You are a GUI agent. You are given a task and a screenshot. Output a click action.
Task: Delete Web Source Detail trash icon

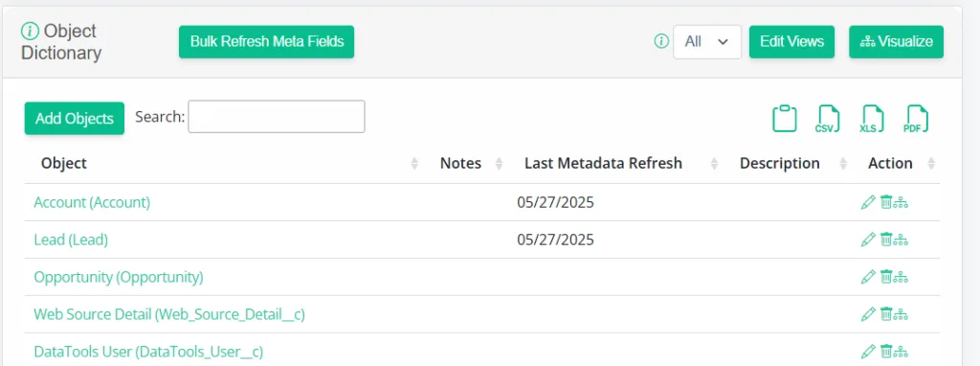coord(885,313)
